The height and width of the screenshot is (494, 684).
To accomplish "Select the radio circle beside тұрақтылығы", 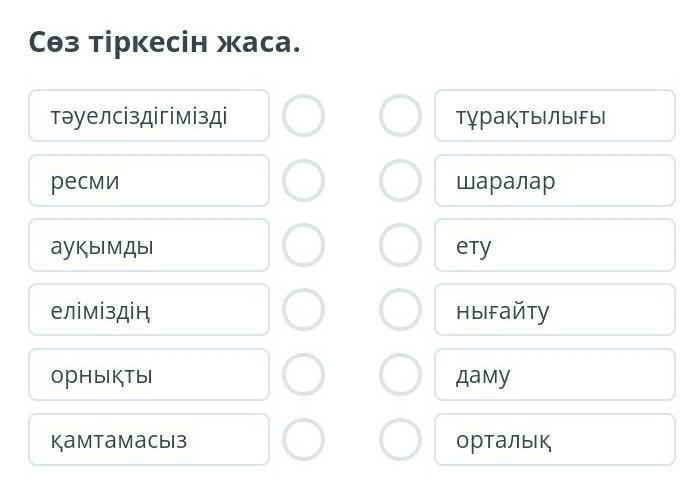I will (401, 116).
